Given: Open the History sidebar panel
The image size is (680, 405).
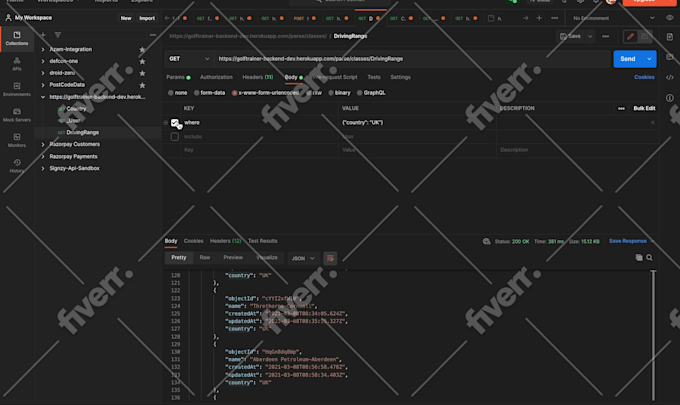Looking at the screenshot, I should click(17, 166).
